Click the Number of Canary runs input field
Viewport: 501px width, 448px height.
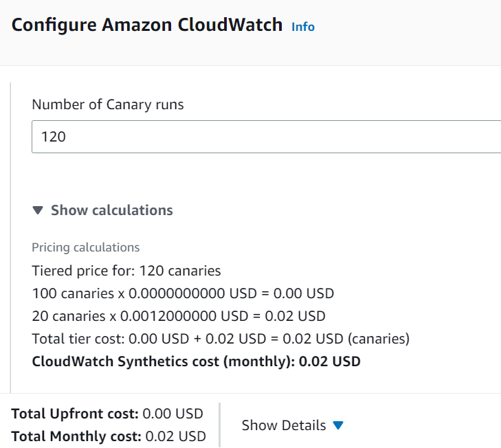coord(267,137)
